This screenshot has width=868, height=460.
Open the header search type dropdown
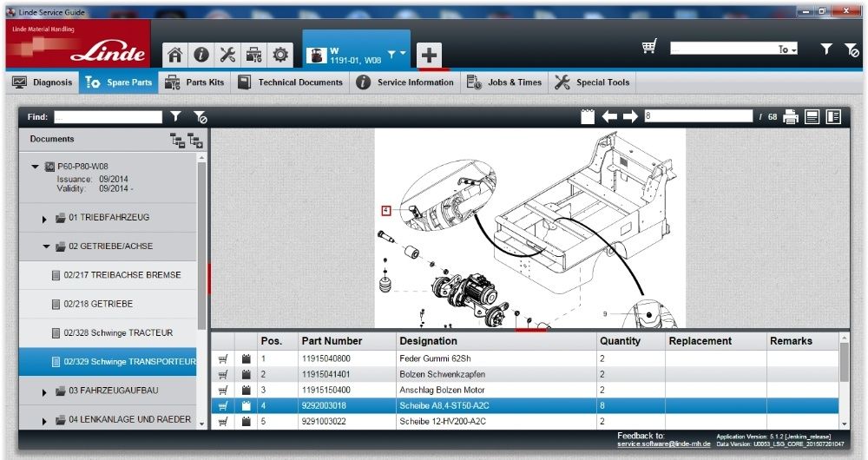pyautogui.click(x=788, y=49)
